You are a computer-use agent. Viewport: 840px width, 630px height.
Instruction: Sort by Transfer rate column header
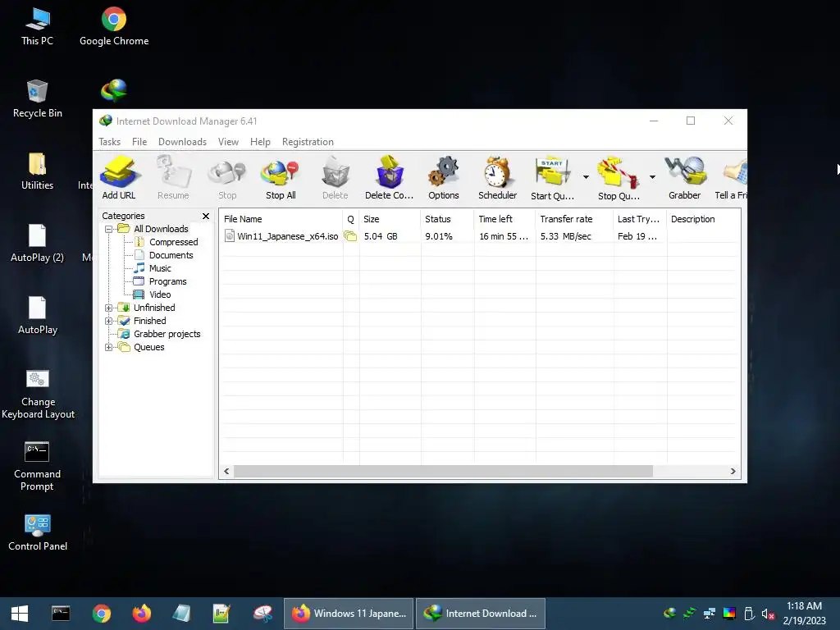point(574,219)
